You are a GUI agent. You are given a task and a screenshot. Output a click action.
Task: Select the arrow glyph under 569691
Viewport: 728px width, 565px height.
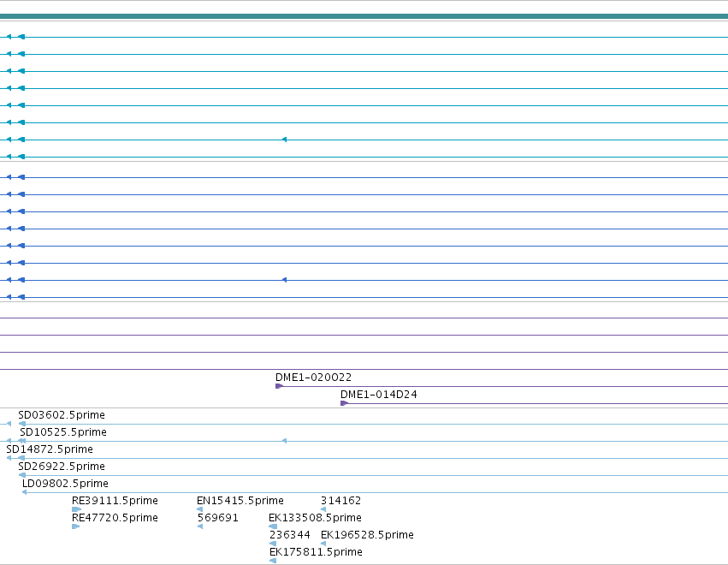200,526
